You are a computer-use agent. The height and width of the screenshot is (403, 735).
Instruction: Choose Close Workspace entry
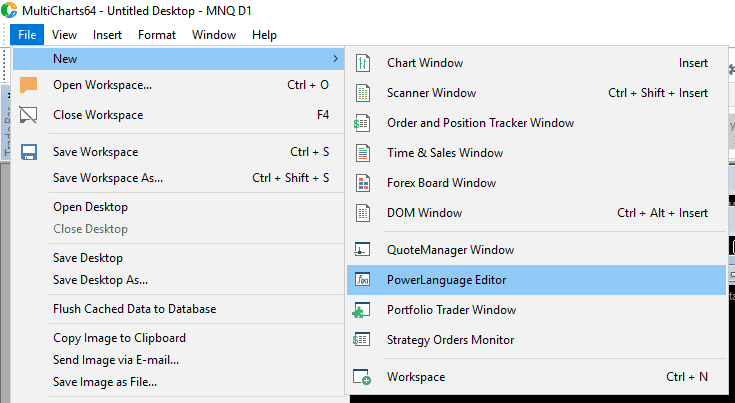[x=179, y=115]
